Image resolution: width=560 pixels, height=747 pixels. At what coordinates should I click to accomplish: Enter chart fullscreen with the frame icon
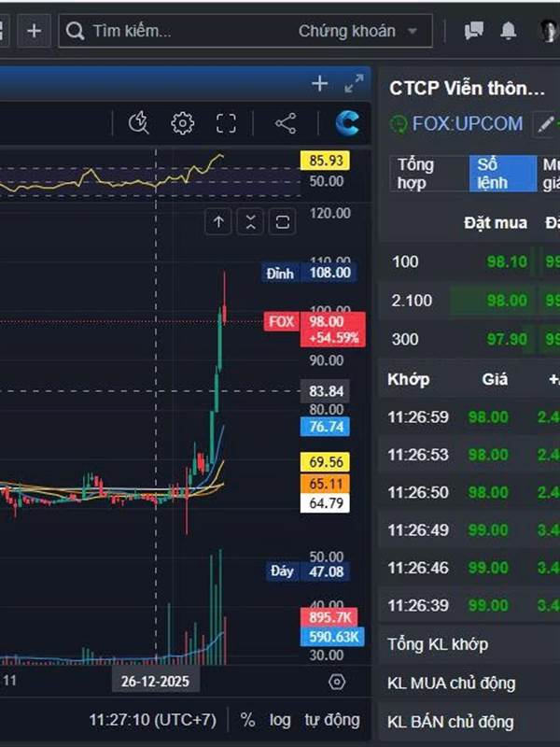point(226,123)
